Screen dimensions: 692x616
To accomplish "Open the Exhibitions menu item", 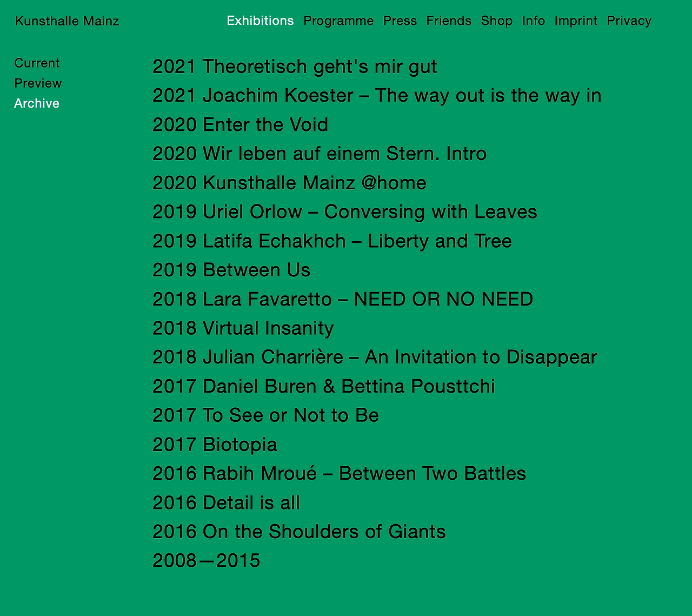I will tap(260, 21).
